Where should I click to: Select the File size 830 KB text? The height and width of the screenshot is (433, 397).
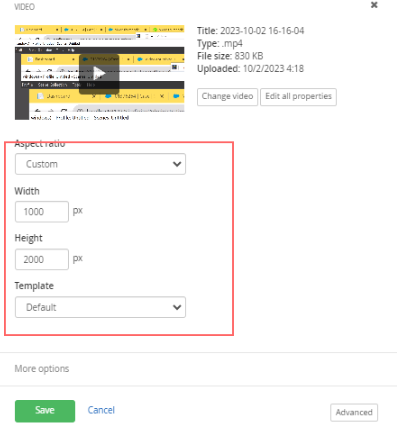(x=230, y=56)
